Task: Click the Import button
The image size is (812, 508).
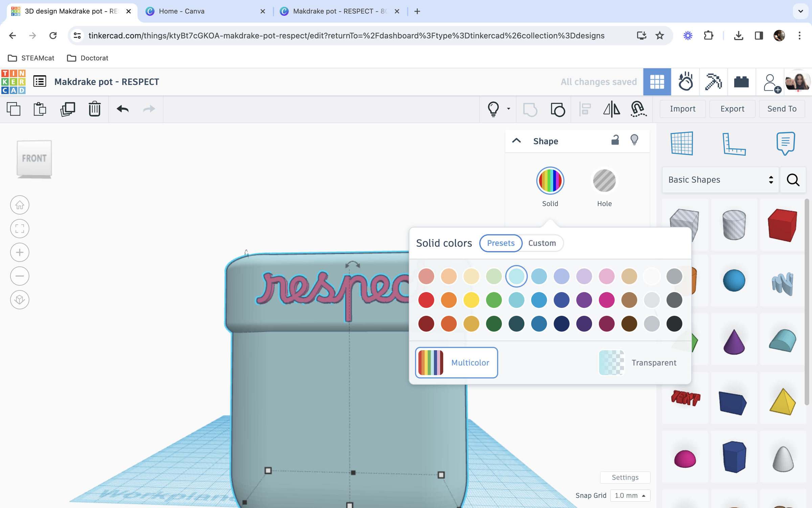Action: (682, 109)
